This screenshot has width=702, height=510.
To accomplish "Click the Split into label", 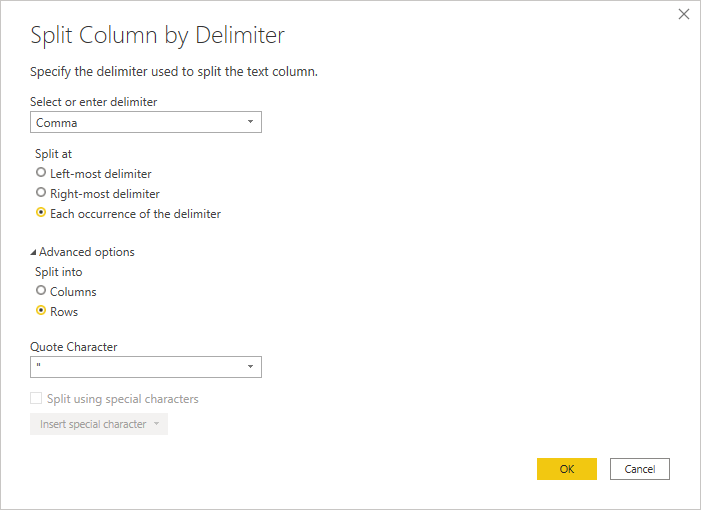I will tap(59, 272).
